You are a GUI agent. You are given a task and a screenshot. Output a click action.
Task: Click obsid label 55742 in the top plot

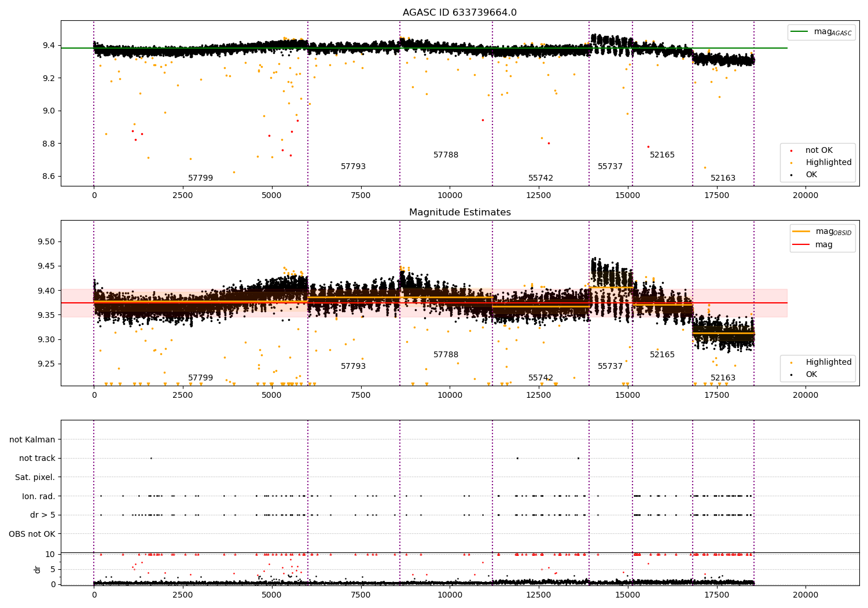coord(540,178)
